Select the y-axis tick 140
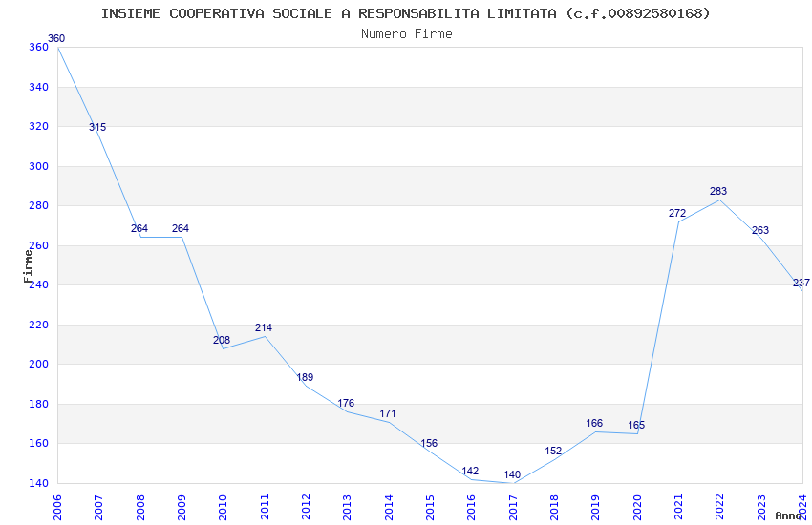This screenshot has width=812, height=525. (x=39, y=483)
